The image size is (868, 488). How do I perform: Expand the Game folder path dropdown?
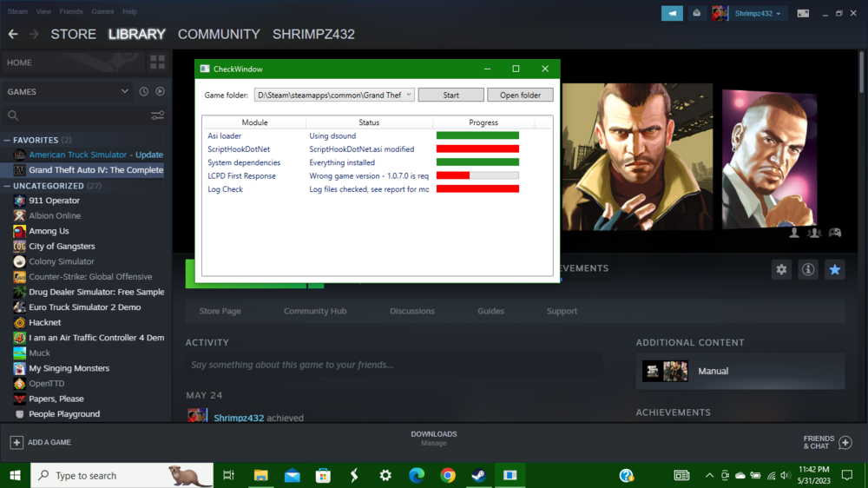[x=409, y=95]
